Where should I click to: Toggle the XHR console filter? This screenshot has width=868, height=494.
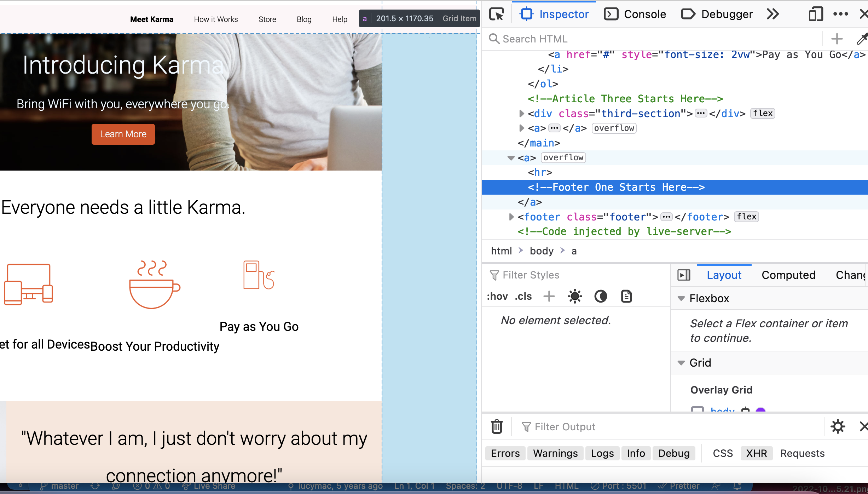pos(756,453)
